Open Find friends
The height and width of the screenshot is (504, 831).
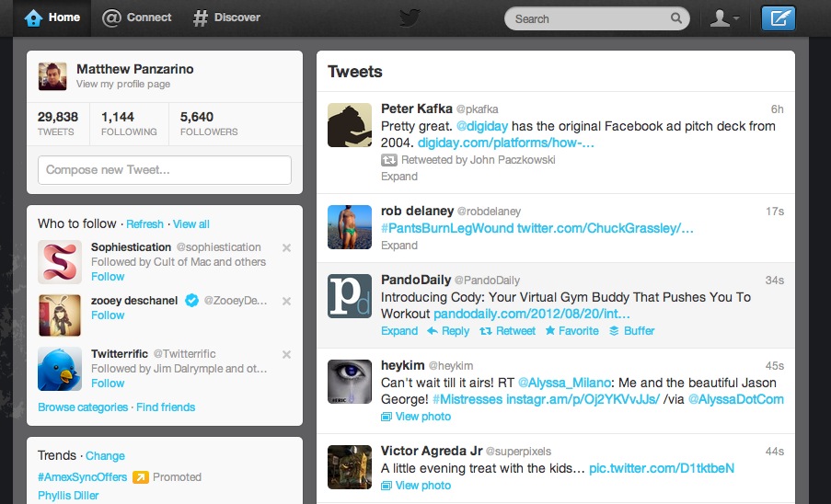(x=166, y=407)
